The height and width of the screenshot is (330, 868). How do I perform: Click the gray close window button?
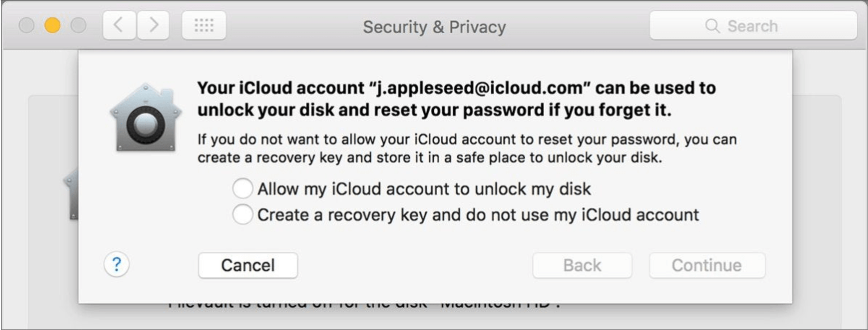(x=26, y=25)
